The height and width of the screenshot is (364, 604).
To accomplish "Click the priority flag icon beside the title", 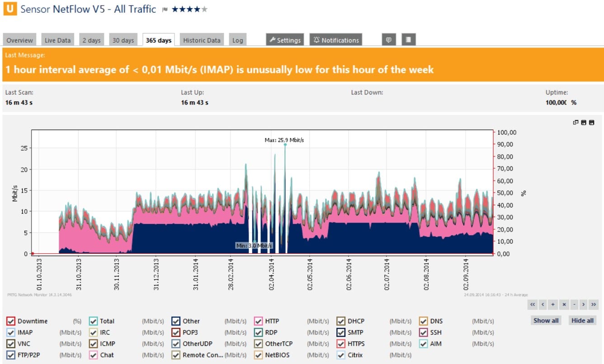I will pyautogui.click(x=165, y=9).
